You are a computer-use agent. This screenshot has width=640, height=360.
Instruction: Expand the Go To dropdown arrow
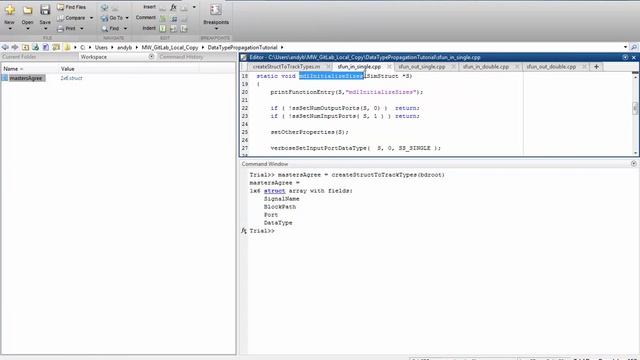127,18
